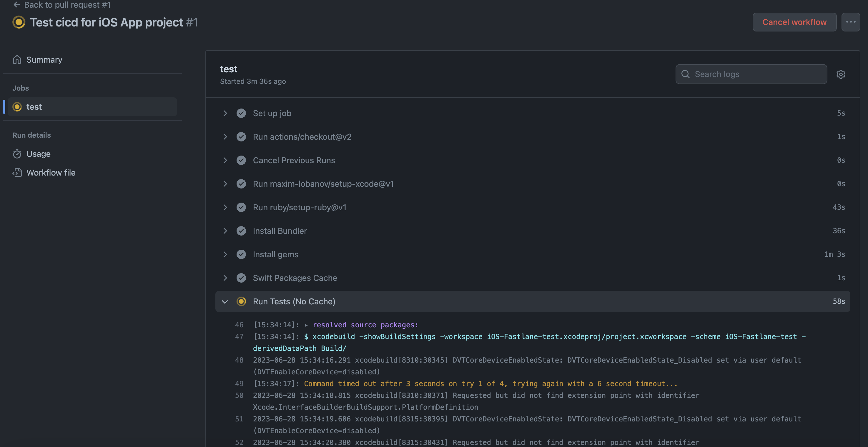Click the Summary home icon

tap(17, 60)
